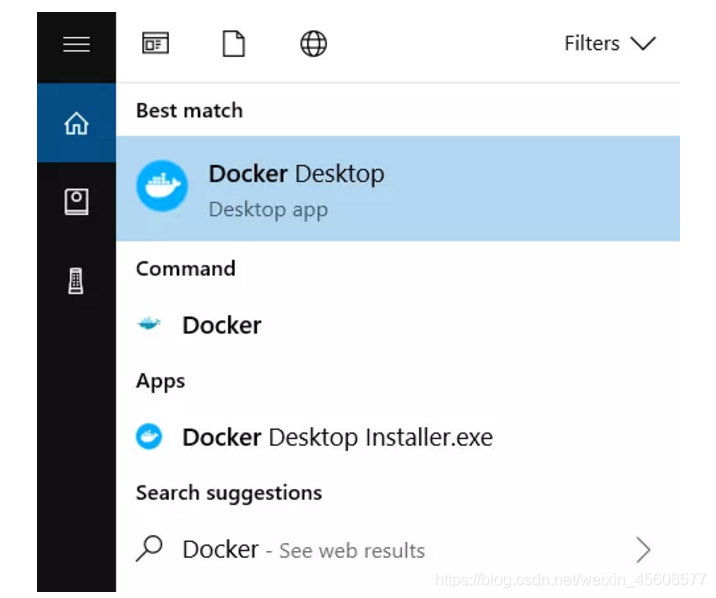The image size is (716, 598).
Task: Run the Docker command result
Action: pos(398,325)
